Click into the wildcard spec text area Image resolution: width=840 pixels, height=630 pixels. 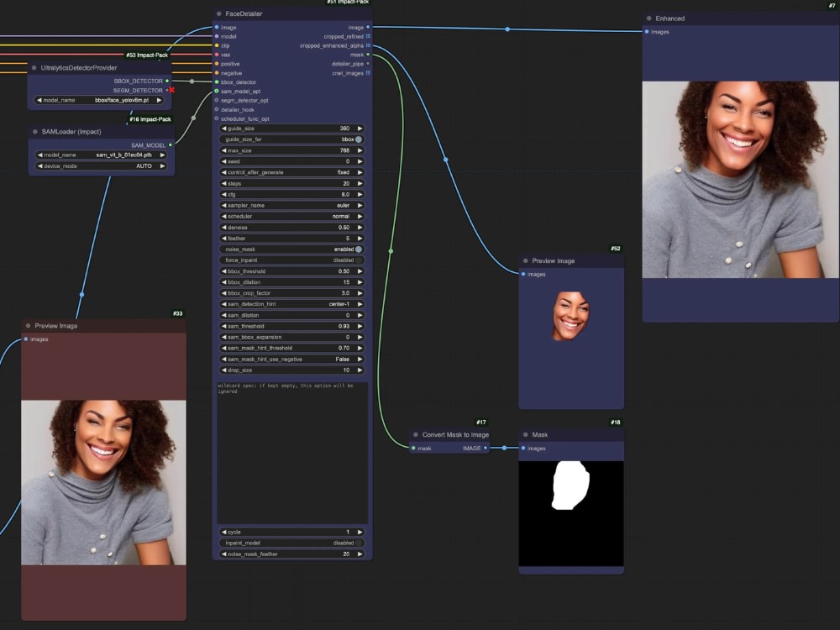coord(292,453)
